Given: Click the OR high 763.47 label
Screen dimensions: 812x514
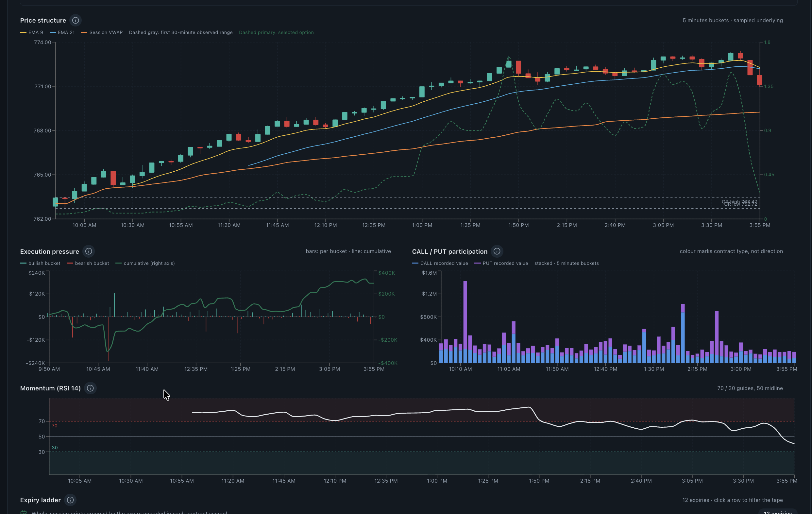Looking at the screenshot, I should pos(739,201).
